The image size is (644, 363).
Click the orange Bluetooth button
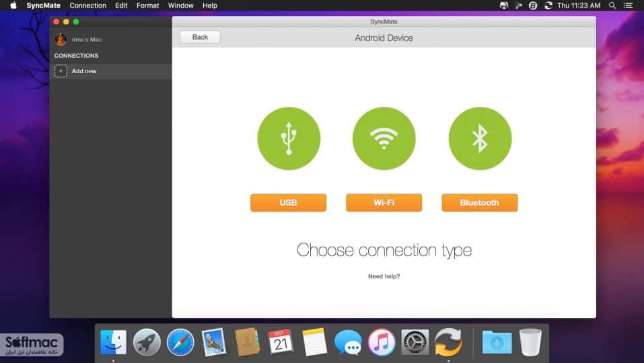point(480,202)
